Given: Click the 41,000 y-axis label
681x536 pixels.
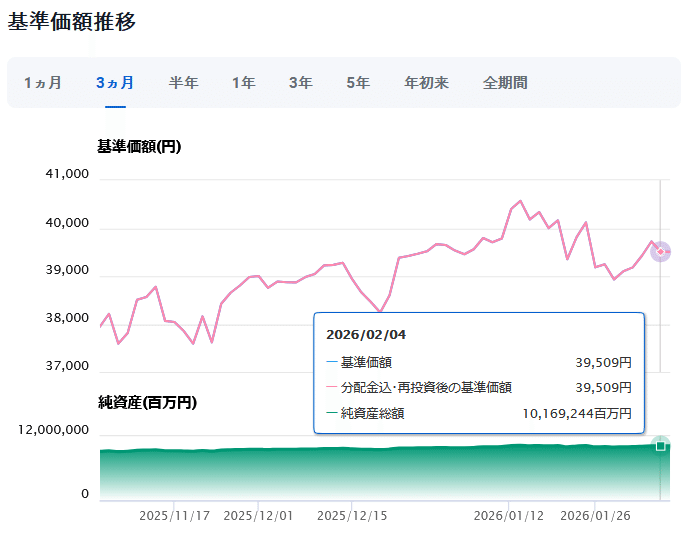Looking at the screenshot, I should [67, 174].
